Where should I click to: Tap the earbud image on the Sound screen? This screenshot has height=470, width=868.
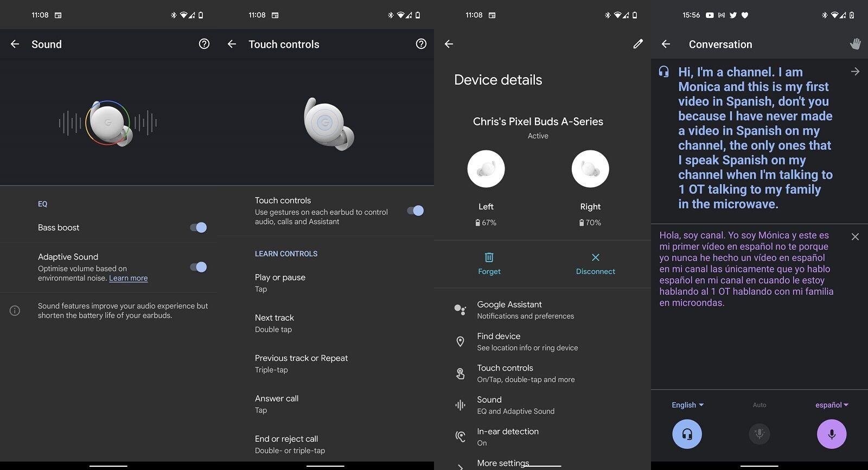[x=108, y=123]
